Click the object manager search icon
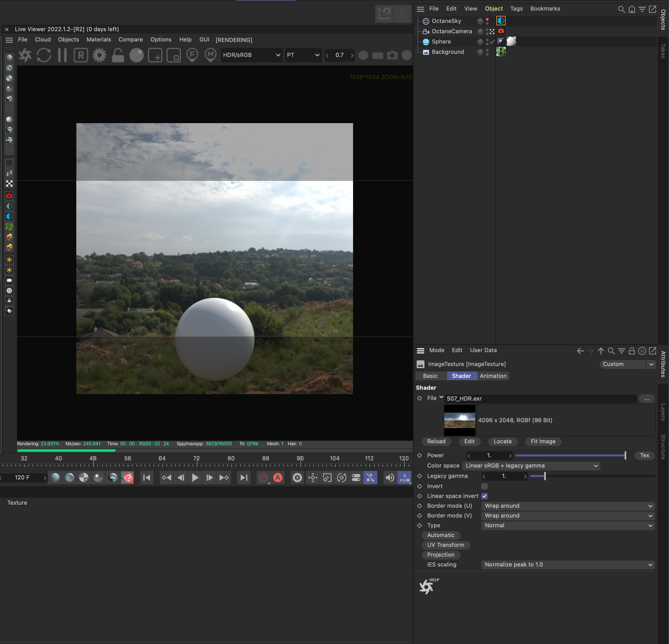Viewport: 669px width, 644px height. [621, 9]
